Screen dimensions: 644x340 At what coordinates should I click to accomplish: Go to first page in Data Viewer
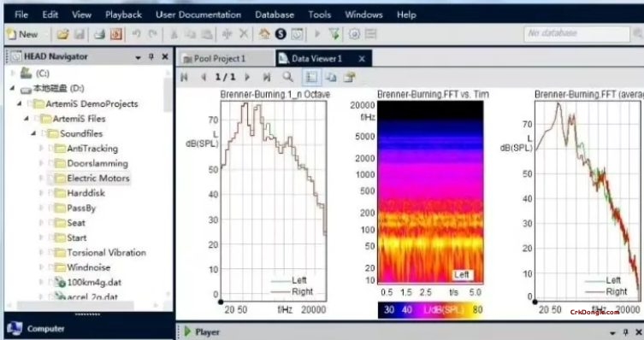tap(185, 77)
